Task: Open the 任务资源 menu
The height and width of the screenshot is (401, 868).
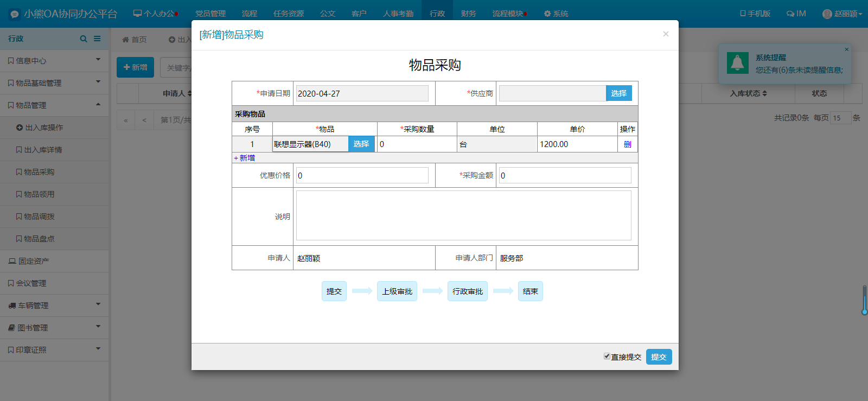Action: coord(289,14)
